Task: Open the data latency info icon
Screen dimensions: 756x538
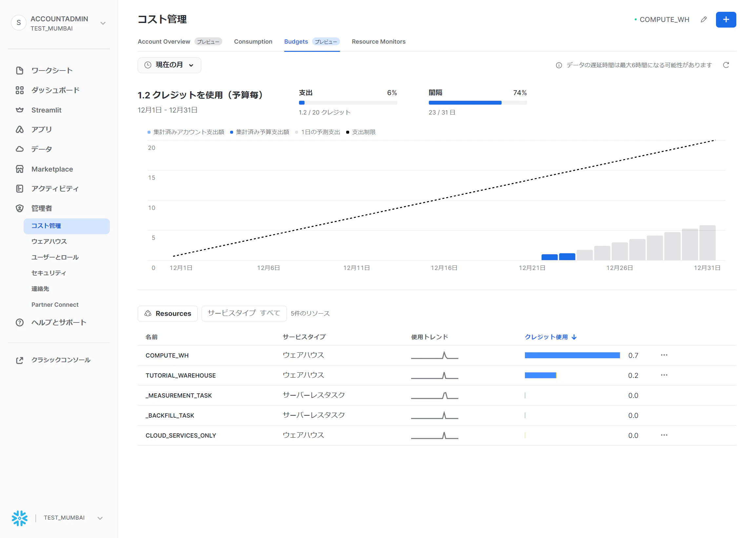Action: pyautogui.click(x=559, y=65)
